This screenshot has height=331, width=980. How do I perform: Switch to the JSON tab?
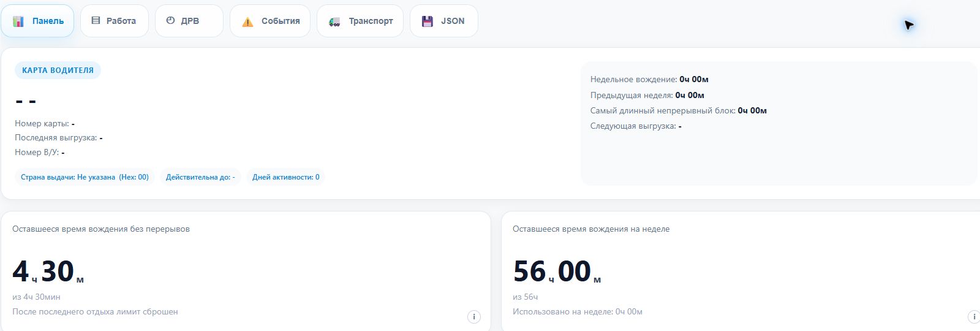point(444,21)
